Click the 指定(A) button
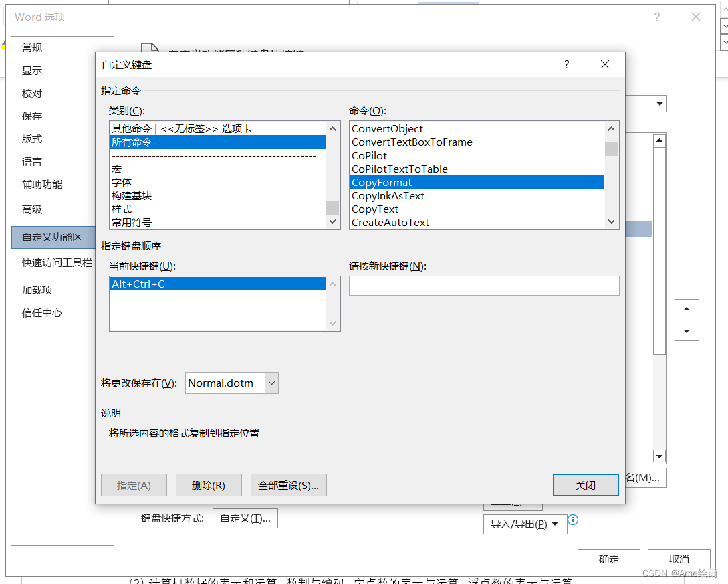The width and height of the screenshot is (728, 584). pyautogui.click(x=134, y=485)
